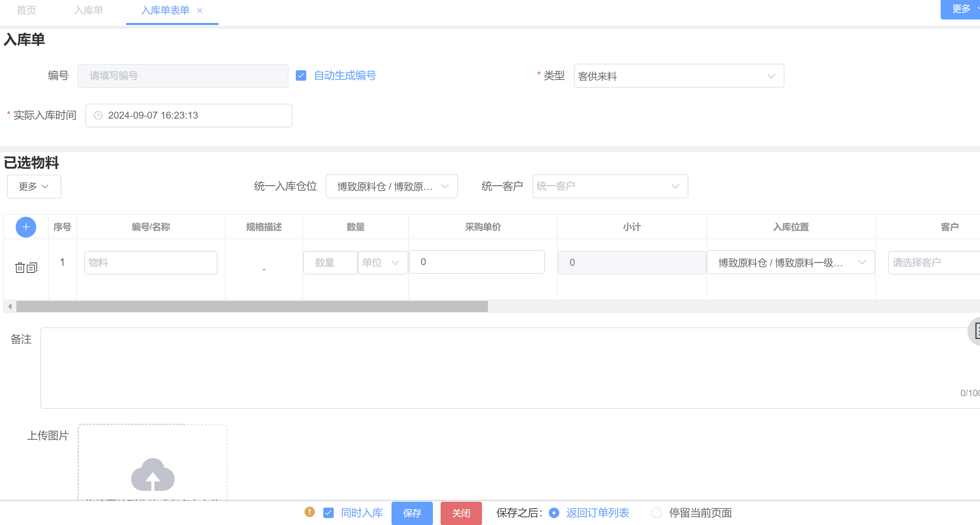Open 请选择客户 dropdown in row 1
This screenshot has width=980, height=525.
pyautogui.click(x=934, y=262)
